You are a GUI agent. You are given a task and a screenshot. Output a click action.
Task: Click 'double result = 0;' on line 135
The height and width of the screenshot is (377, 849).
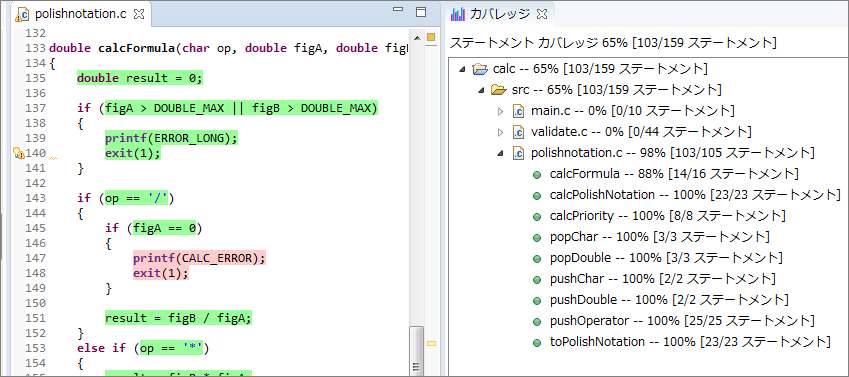click(140, 79)
